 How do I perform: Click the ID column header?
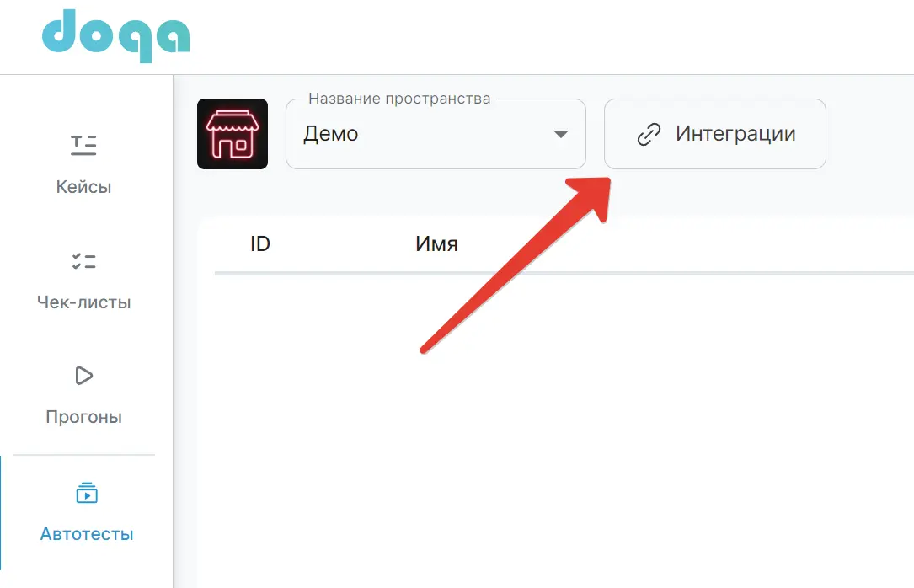click(x=261, y=244)
